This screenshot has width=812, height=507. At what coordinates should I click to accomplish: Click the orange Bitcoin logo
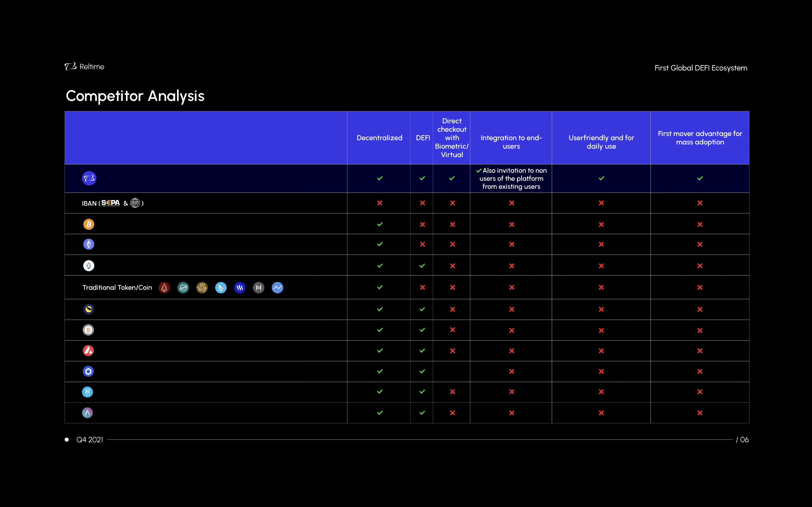pos(89,224)
